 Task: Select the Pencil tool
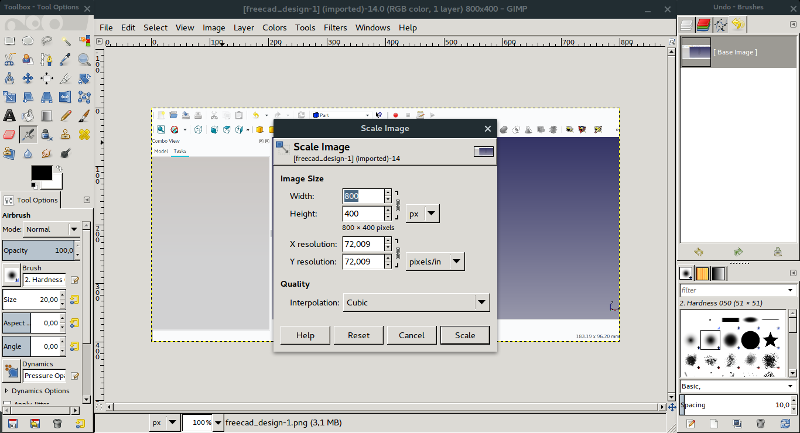pos(65,116)
